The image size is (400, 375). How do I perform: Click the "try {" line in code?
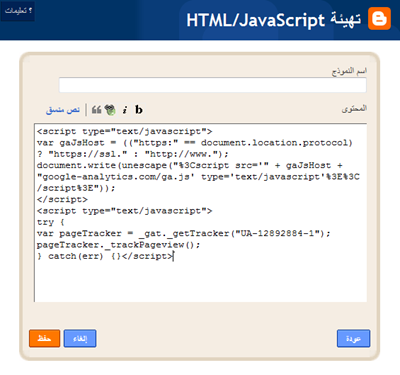(x=51, y=222)
